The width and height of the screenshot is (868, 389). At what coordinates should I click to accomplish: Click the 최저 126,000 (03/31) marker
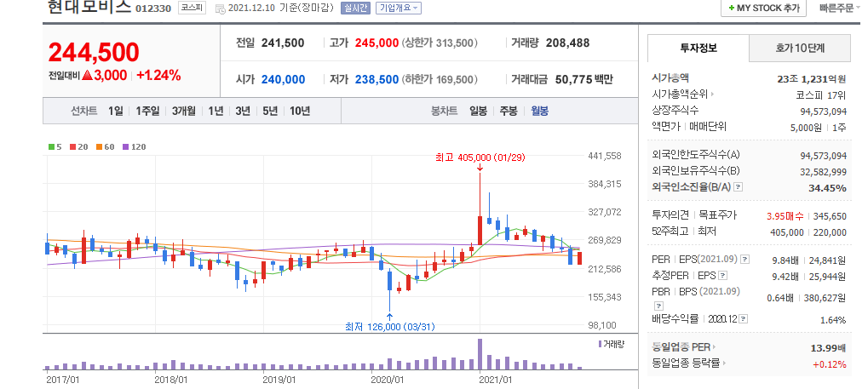390,327
